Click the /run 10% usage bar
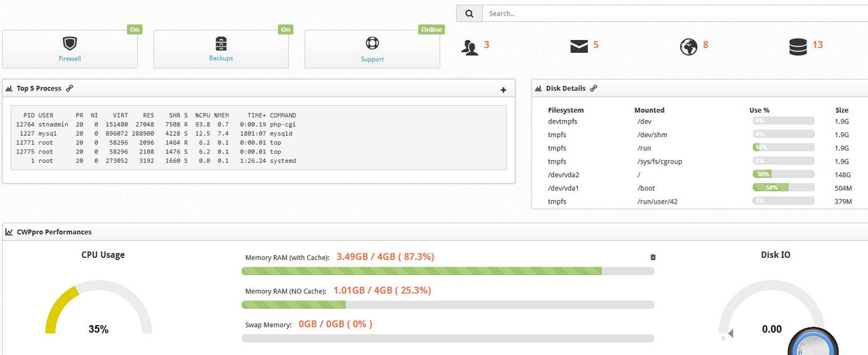868x355 pixels. [x=783, y=147]
